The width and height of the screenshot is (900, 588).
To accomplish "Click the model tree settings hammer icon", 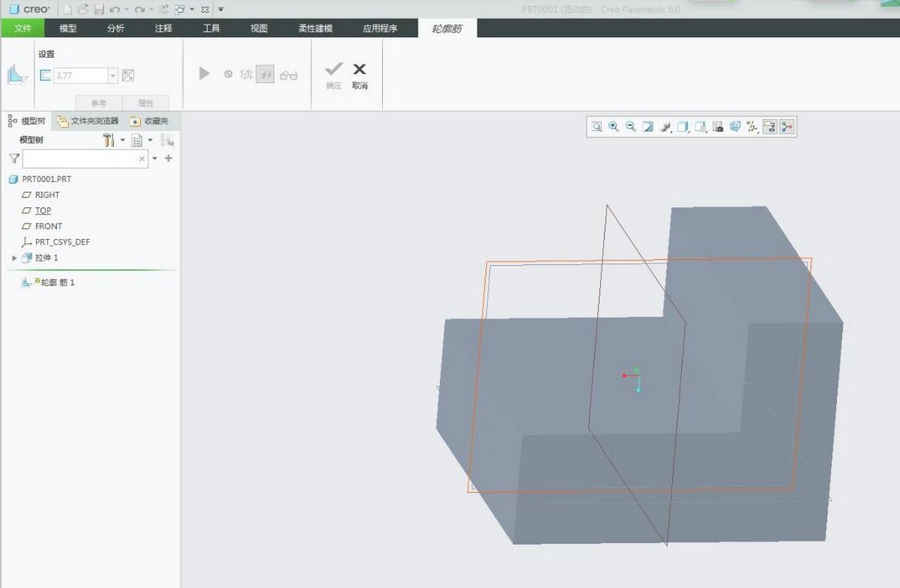I will coord(109,140).
